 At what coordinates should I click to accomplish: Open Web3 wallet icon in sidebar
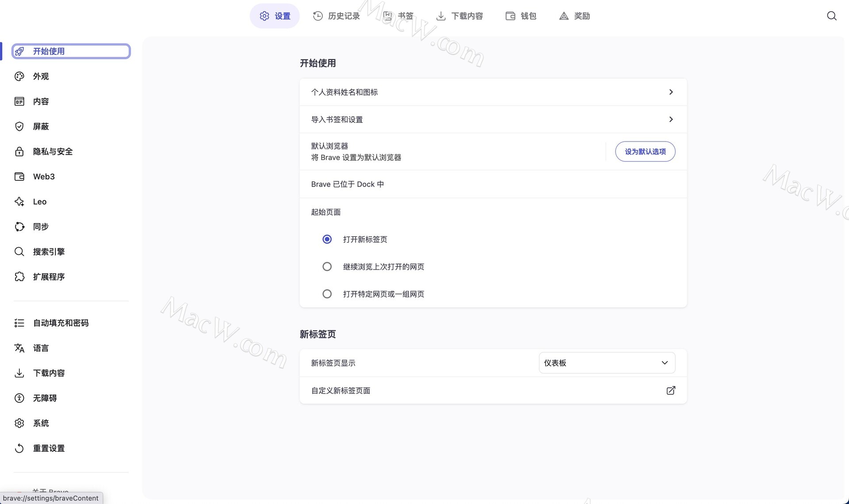19,176
